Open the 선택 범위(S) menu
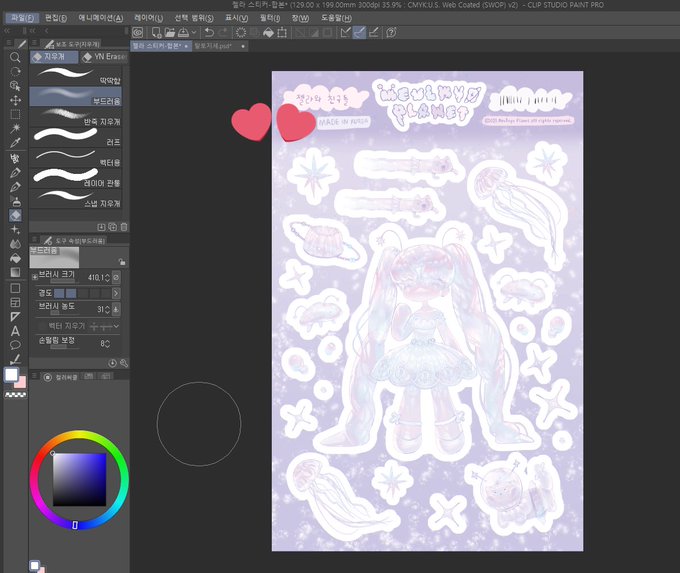680x573 pixels. coord(194,18)
